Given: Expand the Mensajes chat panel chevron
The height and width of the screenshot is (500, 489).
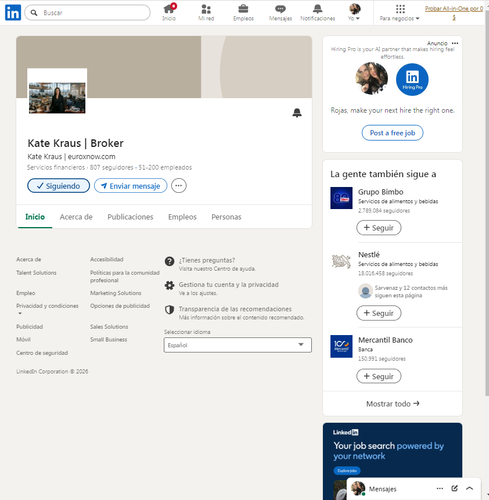Looking at the screenshot, I should tap(469, 488).
